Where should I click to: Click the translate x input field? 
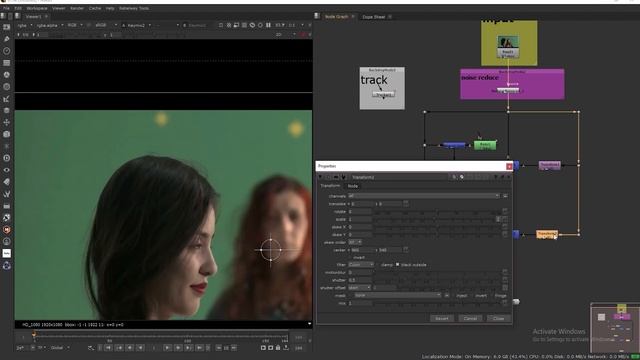(x=362, y=204)
